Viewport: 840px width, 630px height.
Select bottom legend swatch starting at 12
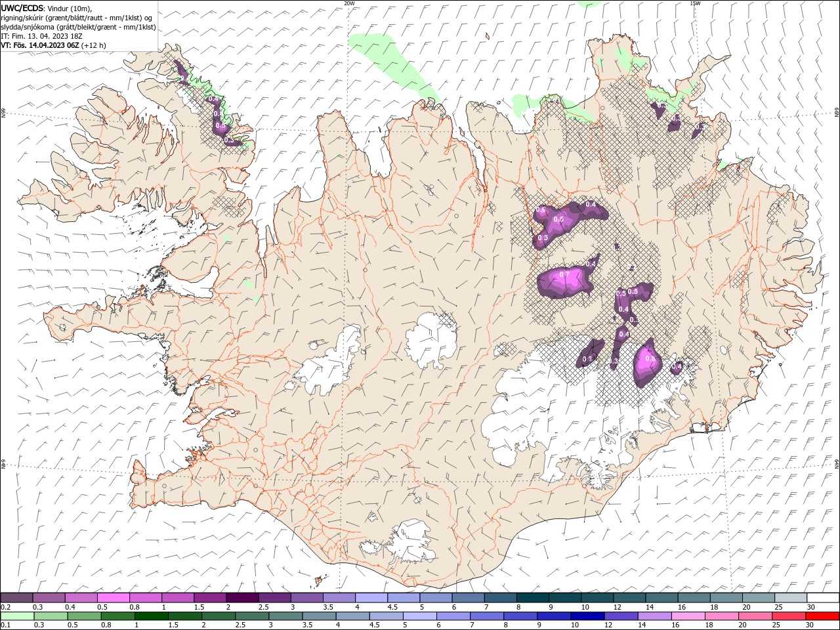click(621, 616)
